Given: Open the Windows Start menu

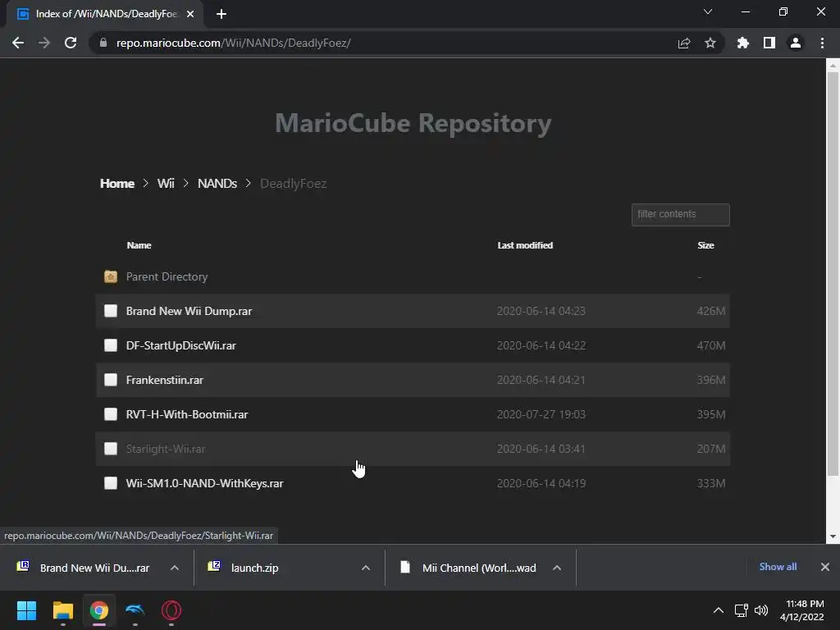Looking at the screenshot, I should (x=27, y=610).
